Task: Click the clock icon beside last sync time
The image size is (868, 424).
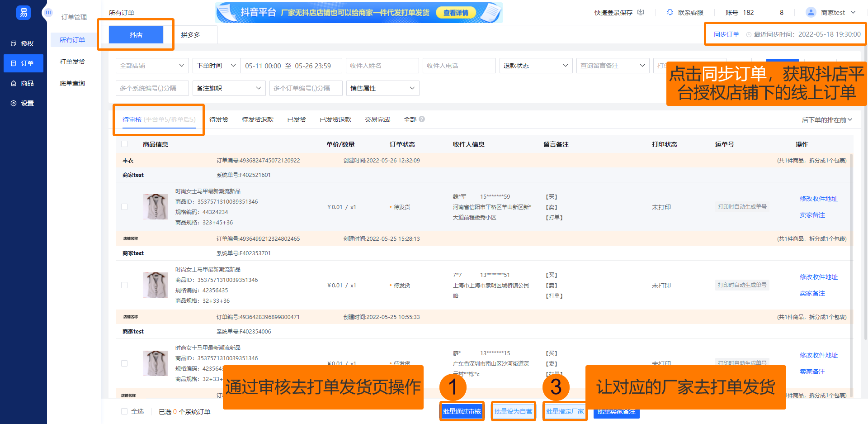Action: (749, 34)
